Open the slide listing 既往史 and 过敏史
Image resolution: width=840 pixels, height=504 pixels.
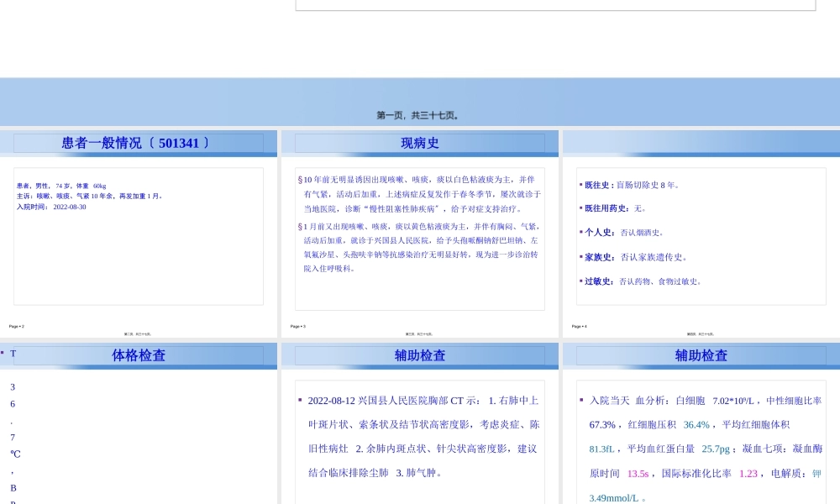click(x=701, y=234)
